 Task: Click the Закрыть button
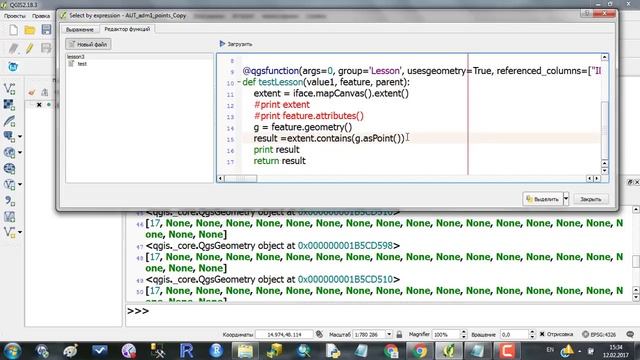pos(591,199)
